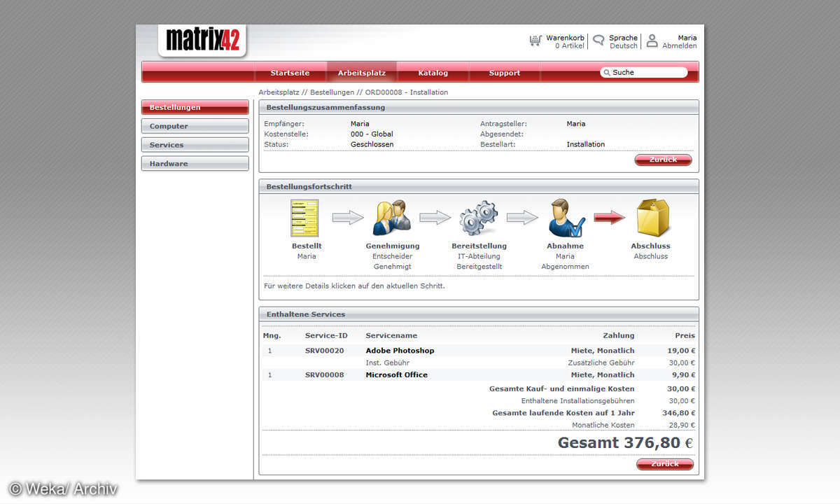
Task: Change language via Sprache Deutsch link
Action: coord(624,42)
